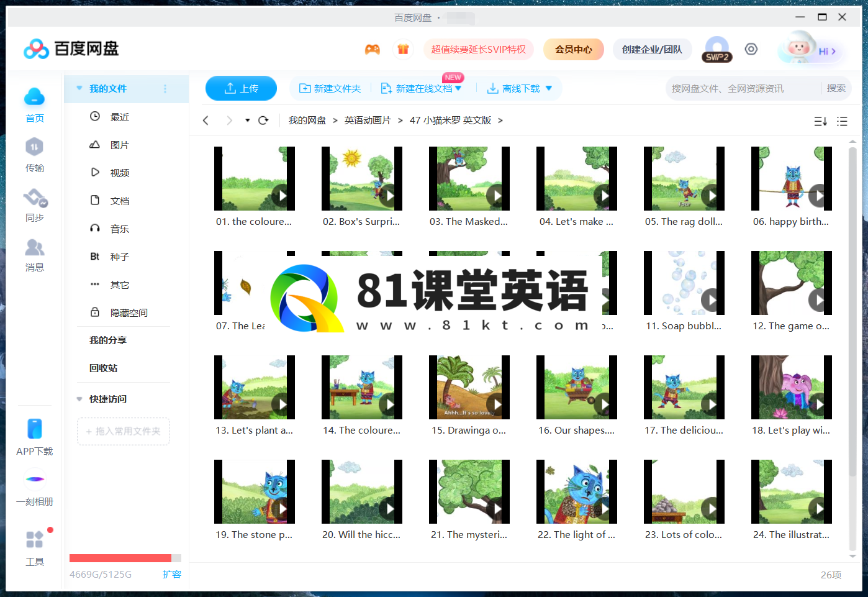Open the sort order icon
This screenshot has height=597, width=868.
[x=820, y=121]
